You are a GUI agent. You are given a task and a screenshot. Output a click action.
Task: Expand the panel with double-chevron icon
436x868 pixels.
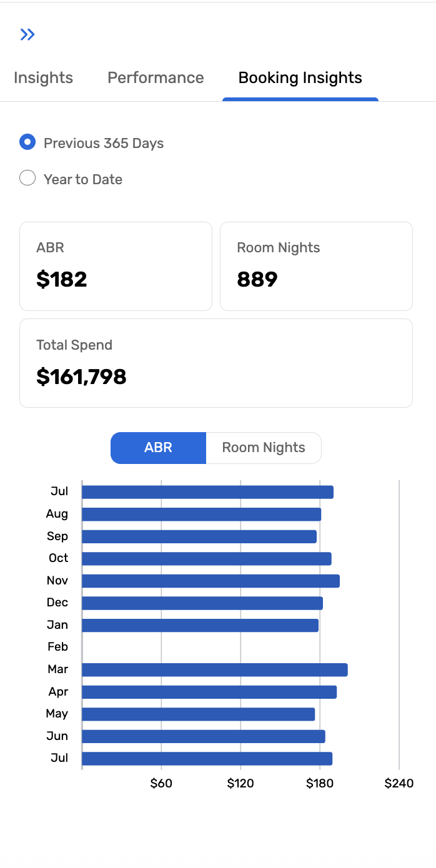27,34
